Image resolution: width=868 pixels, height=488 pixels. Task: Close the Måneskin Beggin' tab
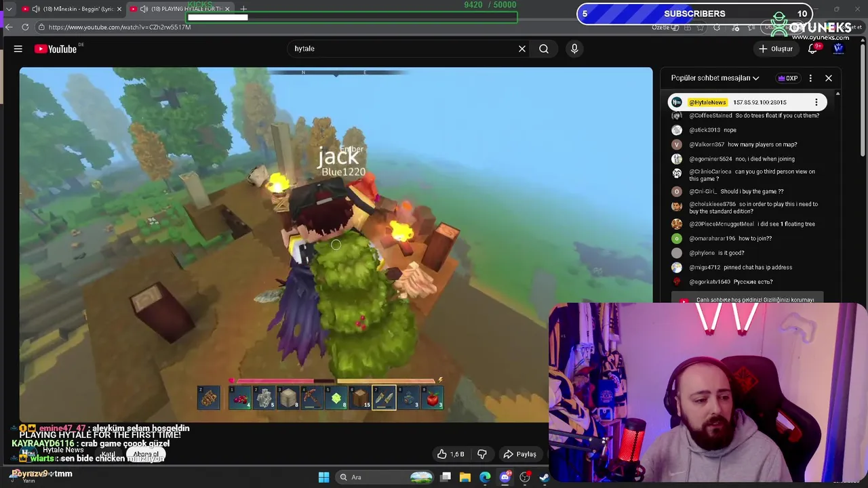click(119, 9)
